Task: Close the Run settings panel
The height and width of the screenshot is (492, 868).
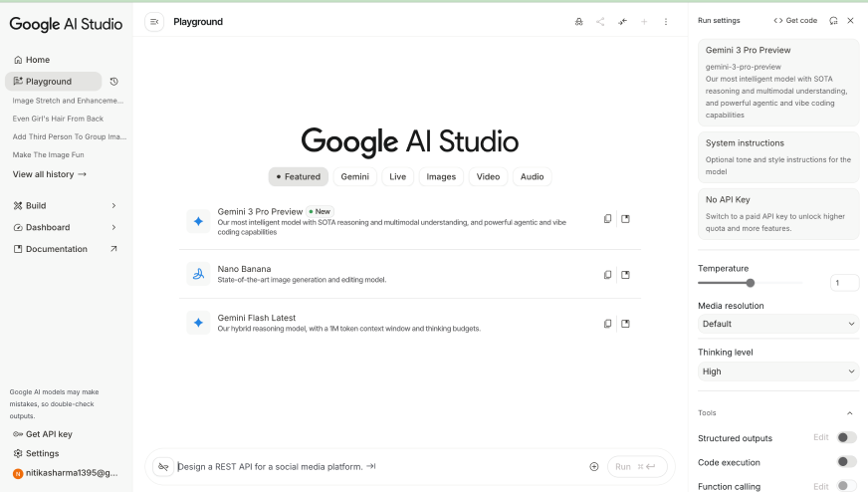Action: click(x=851, y=21)
